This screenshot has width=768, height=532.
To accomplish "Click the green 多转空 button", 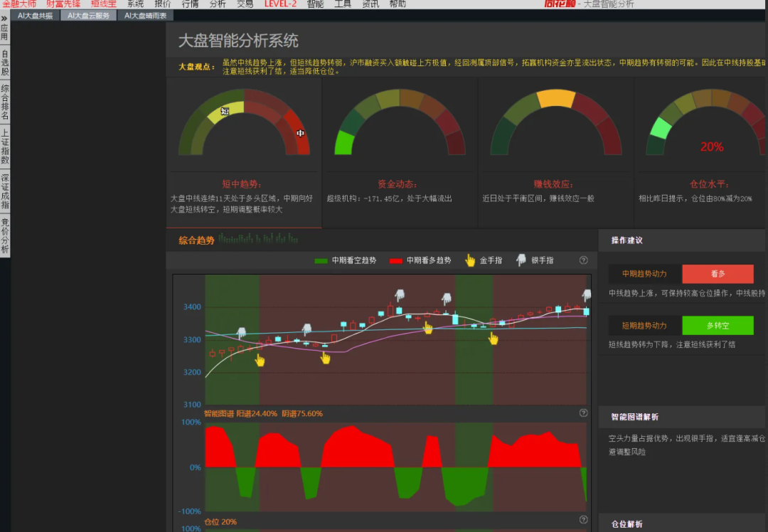I will coord(718,326).
